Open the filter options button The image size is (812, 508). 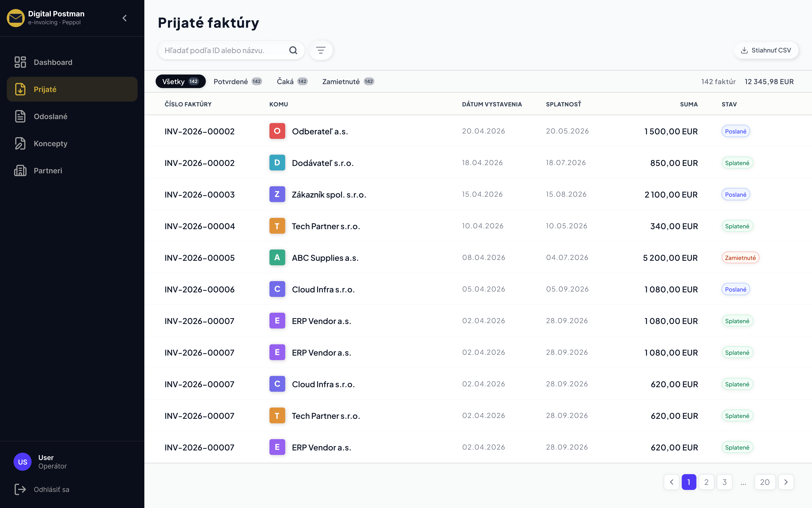click(x=321, y=50)
